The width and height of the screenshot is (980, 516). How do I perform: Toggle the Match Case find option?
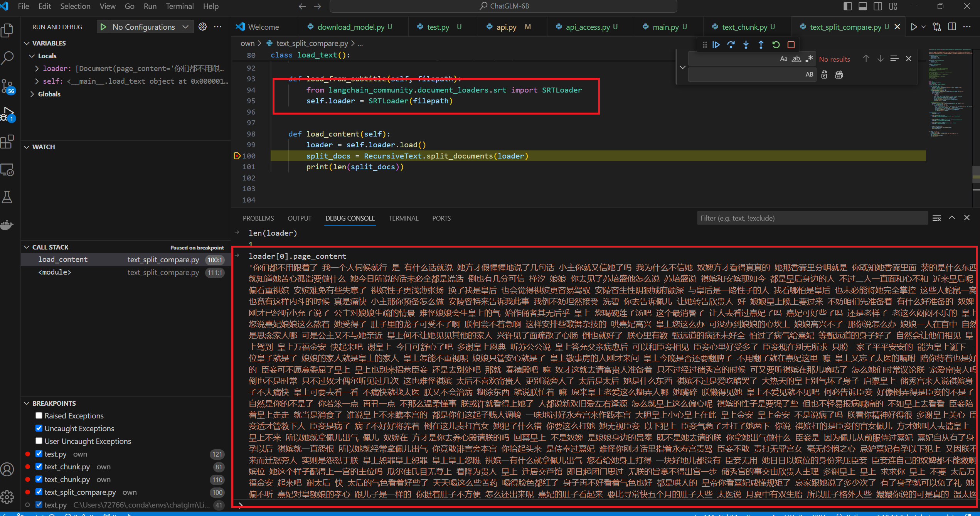pos(783,59)
